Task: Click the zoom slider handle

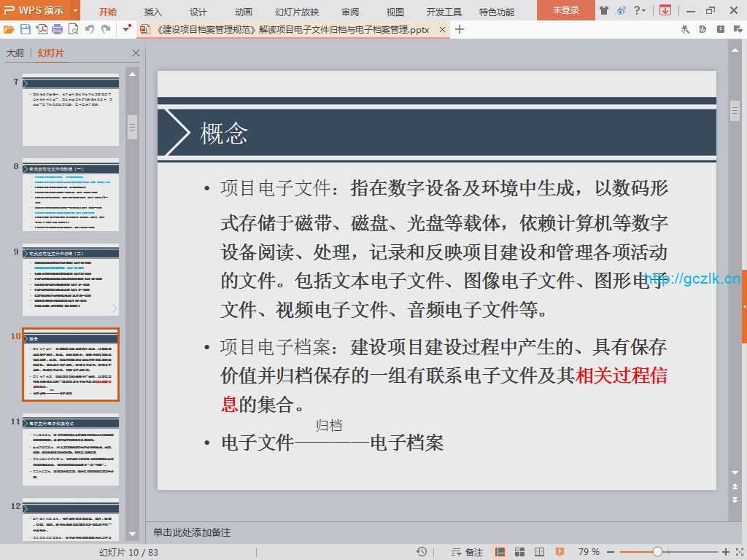Action: coord(657,552)
